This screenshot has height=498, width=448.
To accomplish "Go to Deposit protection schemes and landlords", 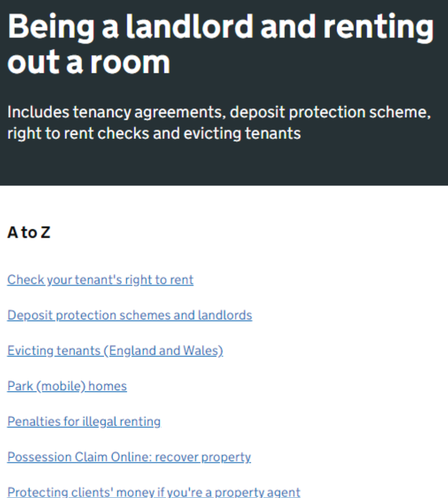I will pyautogui.click(x=130, y=315).
